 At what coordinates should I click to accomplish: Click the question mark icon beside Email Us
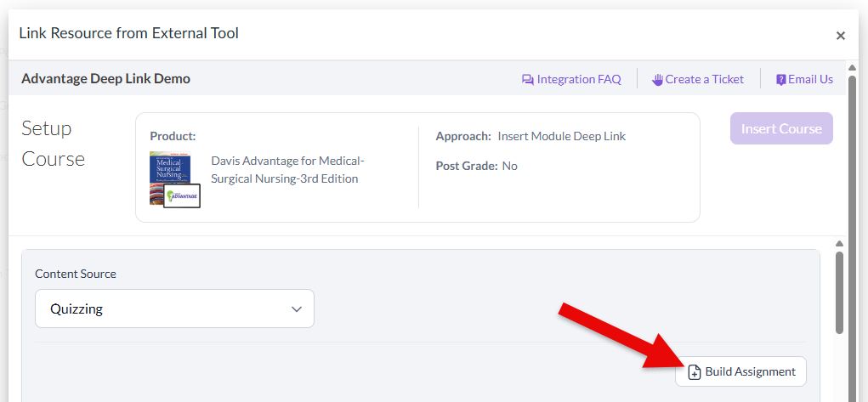pos(780,79)
